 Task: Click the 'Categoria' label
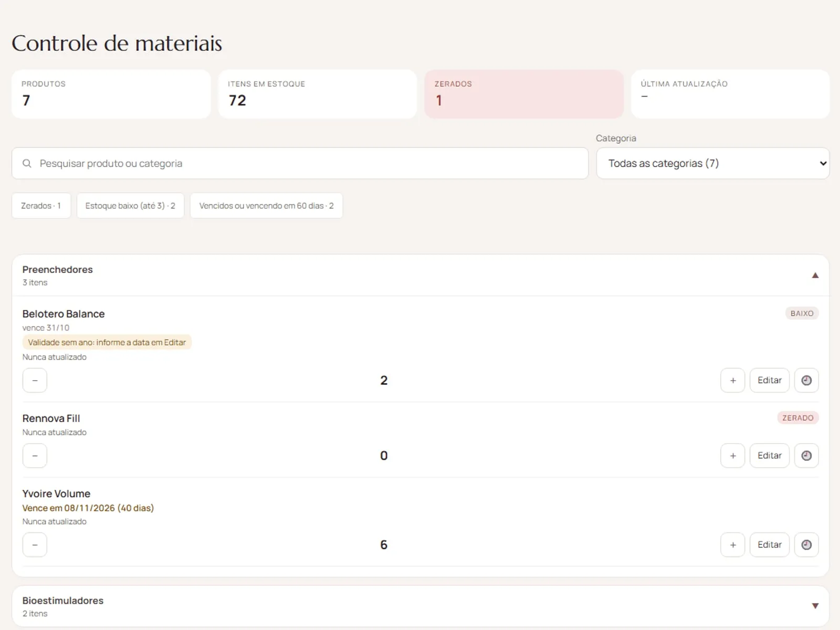616,138
